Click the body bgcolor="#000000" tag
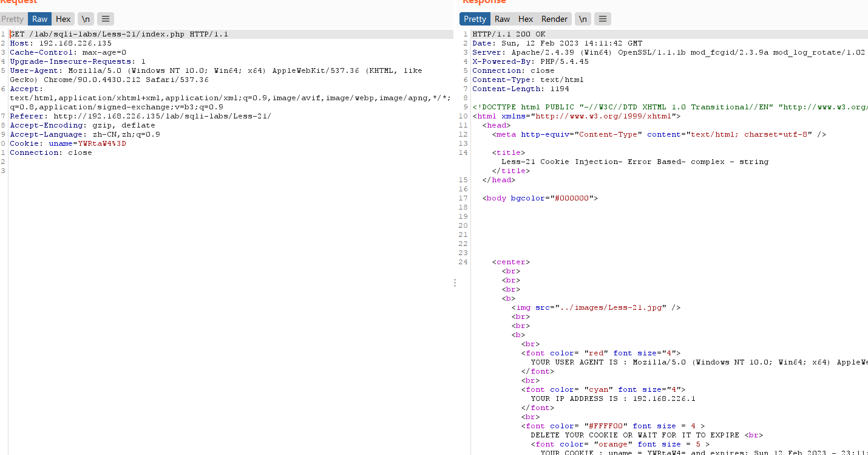 click(540, 198)
